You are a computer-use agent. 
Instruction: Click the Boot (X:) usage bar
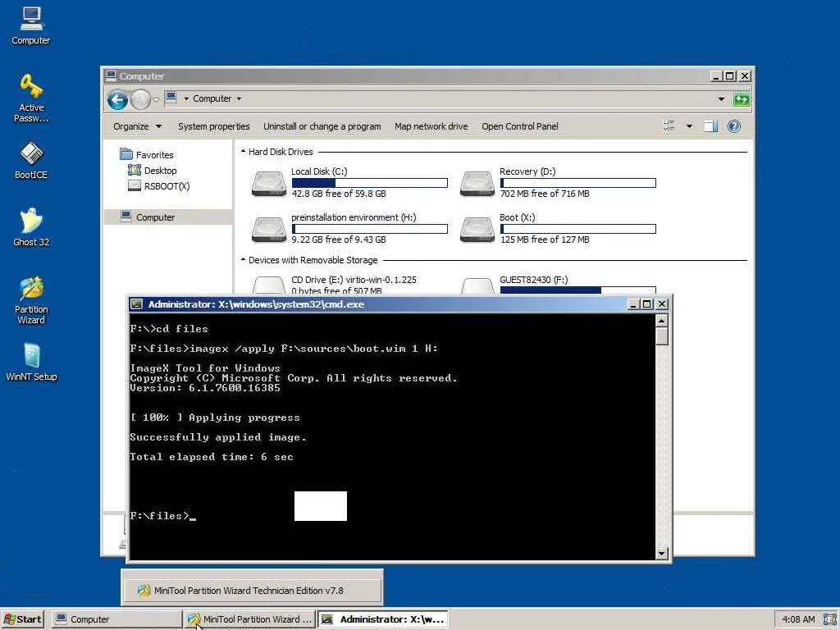point(578,229)
